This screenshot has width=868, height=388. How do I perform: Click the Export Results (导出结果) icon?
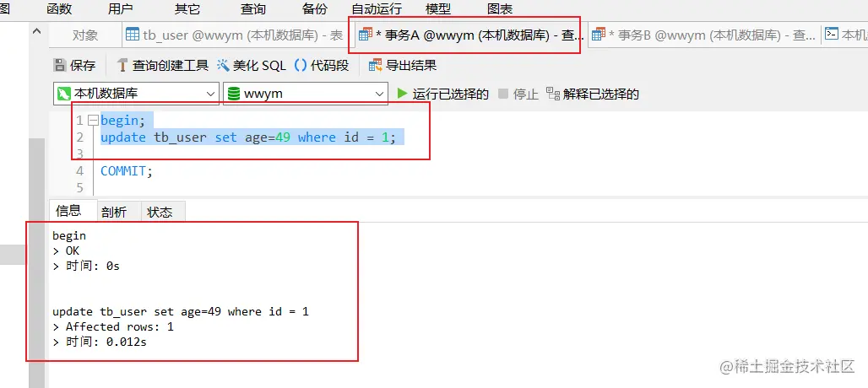click(376, 65)
